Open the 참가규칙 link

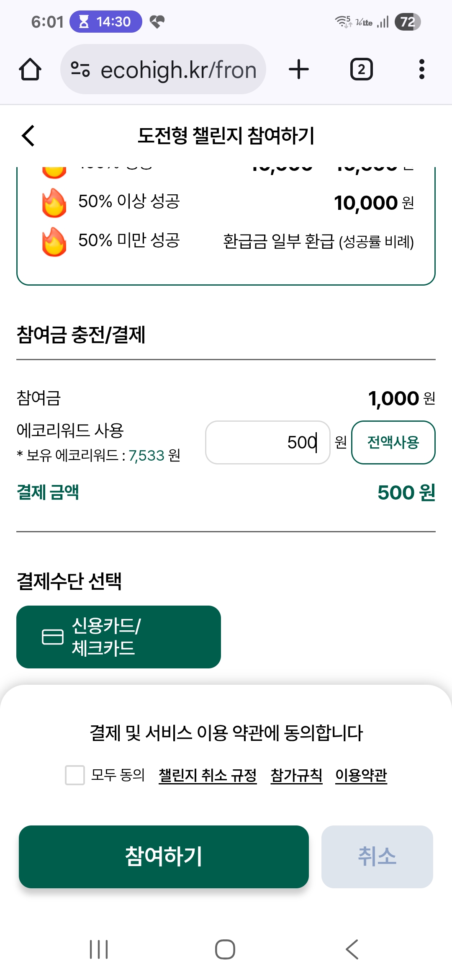(x=296, y=775)
